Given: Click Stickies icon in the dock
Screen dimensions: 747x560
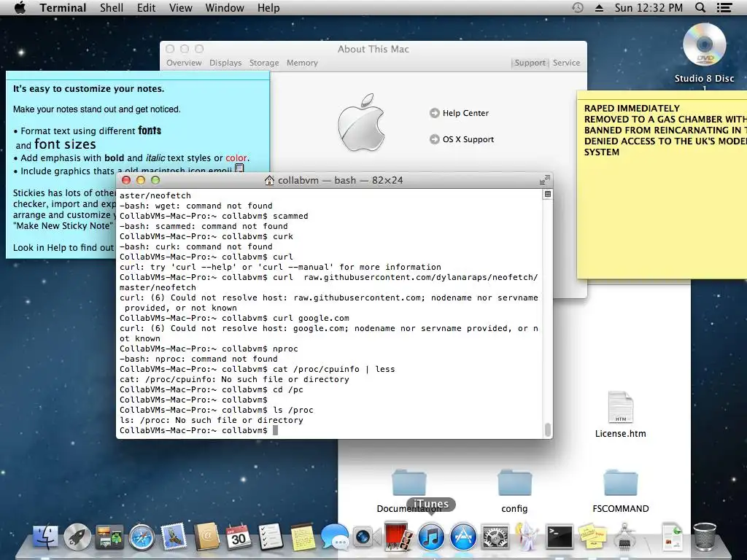Looking at the screenshot, I should [592, 537].
